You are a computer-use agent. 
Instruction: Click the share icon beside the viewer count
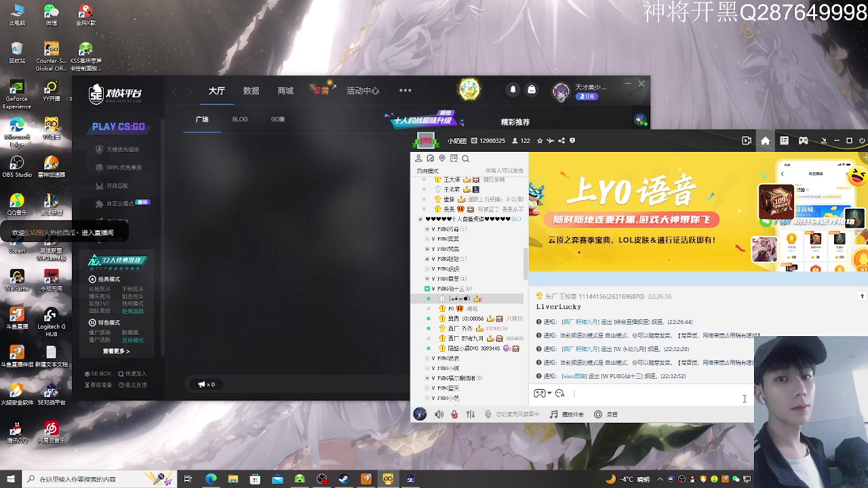click(x=561, y=141)
